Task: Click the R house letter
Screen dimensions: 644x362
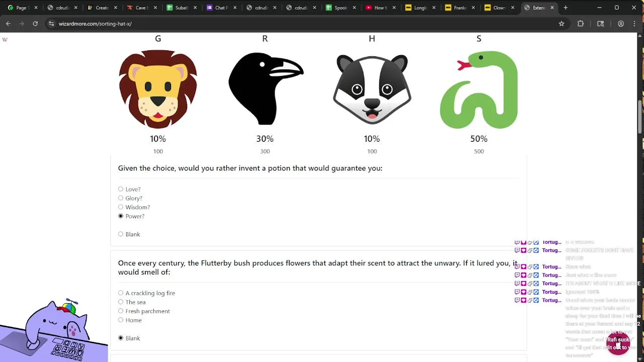Action: tap(265, 39)
